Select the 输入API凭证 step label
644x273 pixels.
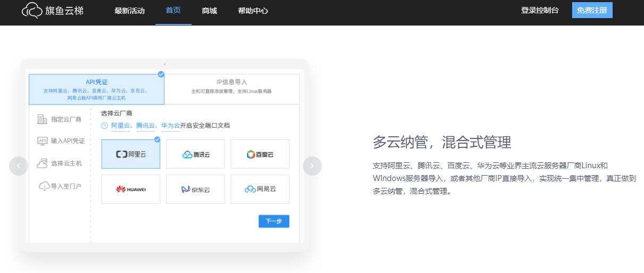coord(68,141)
